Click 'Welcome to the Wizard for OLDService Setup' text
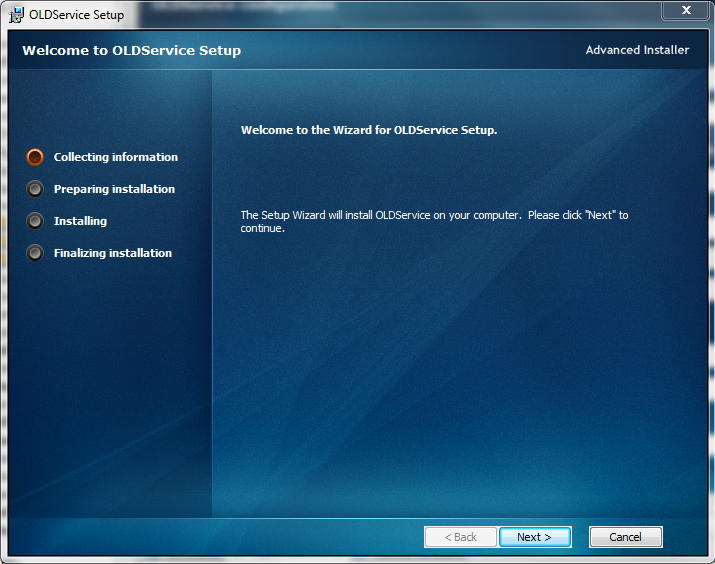The width and height of the screenshot is (715, 564). 369,130
